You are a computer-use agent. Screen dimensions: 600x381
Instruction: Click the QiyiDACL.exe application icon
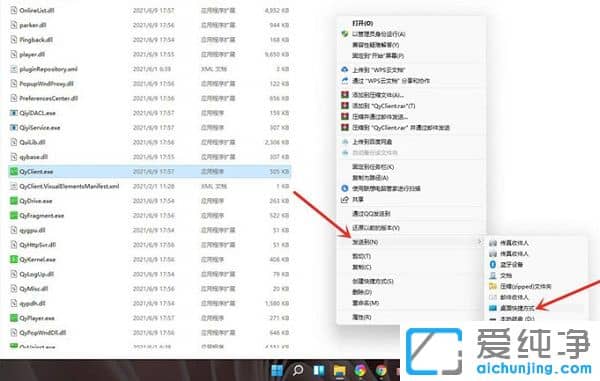point(14,113)
